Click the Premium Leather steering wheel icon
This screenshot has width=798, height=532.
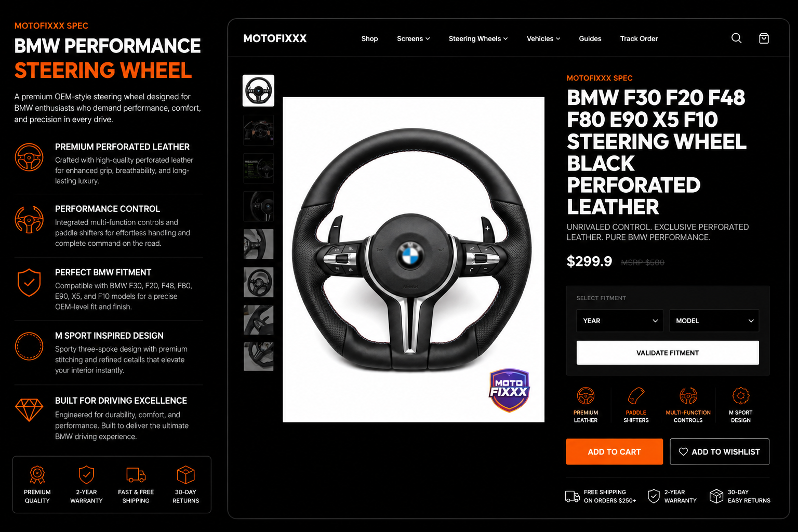click(586, 396)
